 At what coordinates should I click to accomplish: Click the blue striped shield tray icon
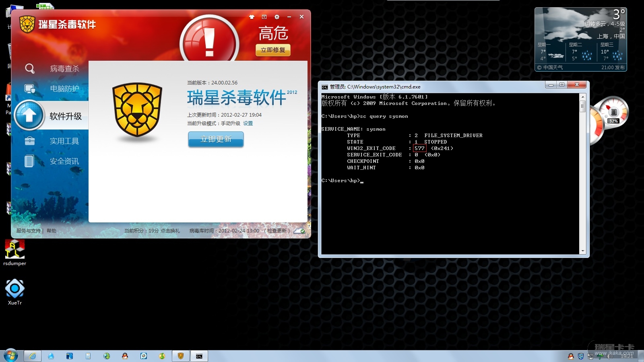[580, 356]
